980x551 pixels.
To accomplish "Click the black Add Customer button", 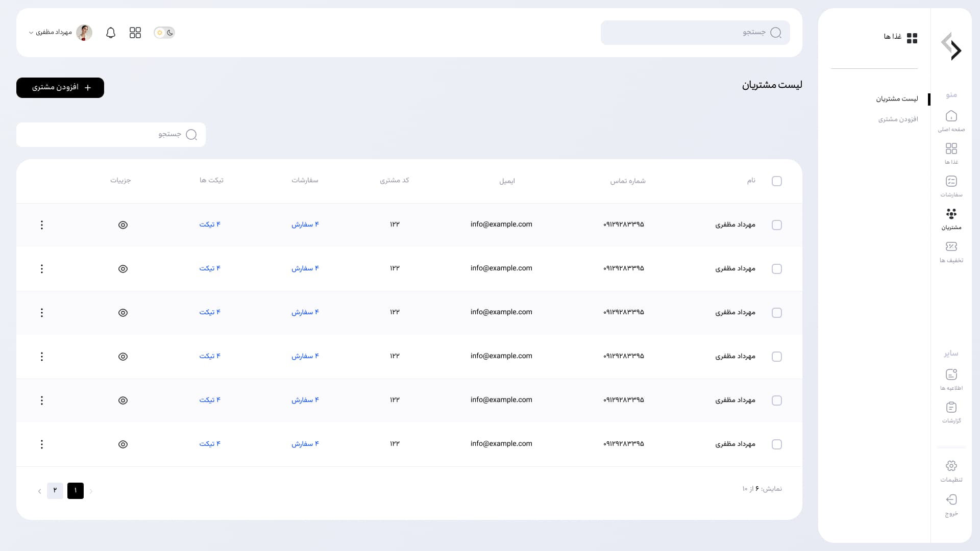I will 60,88.
